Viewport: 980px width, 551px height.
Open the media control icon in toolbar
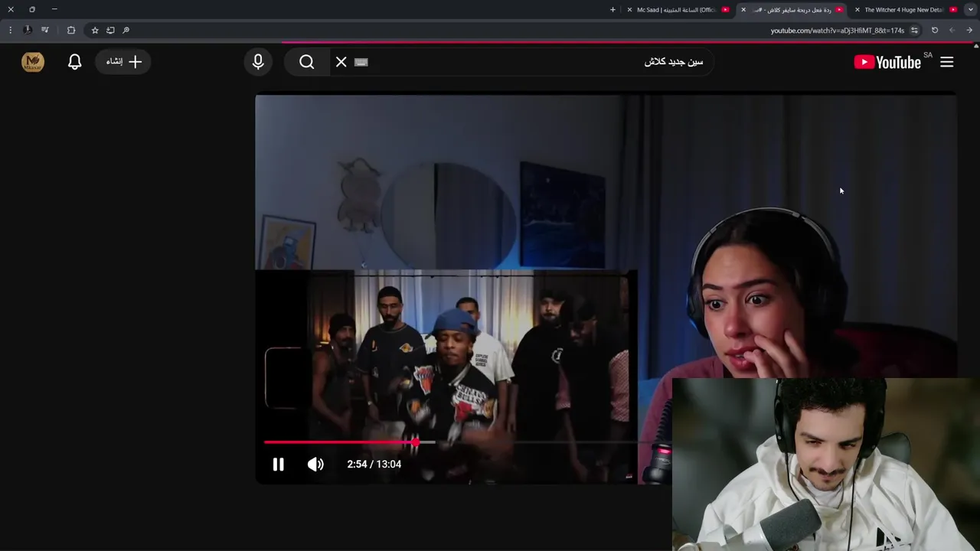[45, 31]
